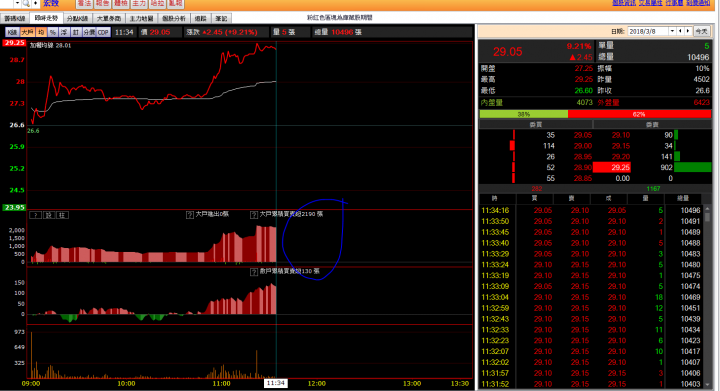
Task: Click the 加權均價 28.01 label on chart
Action: tap(51, 45)
